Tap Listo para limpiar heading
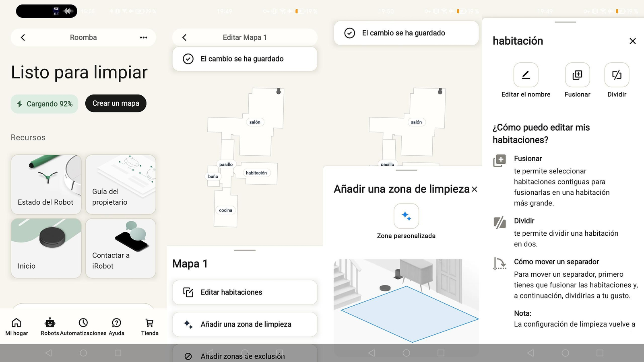 (79, 72)
